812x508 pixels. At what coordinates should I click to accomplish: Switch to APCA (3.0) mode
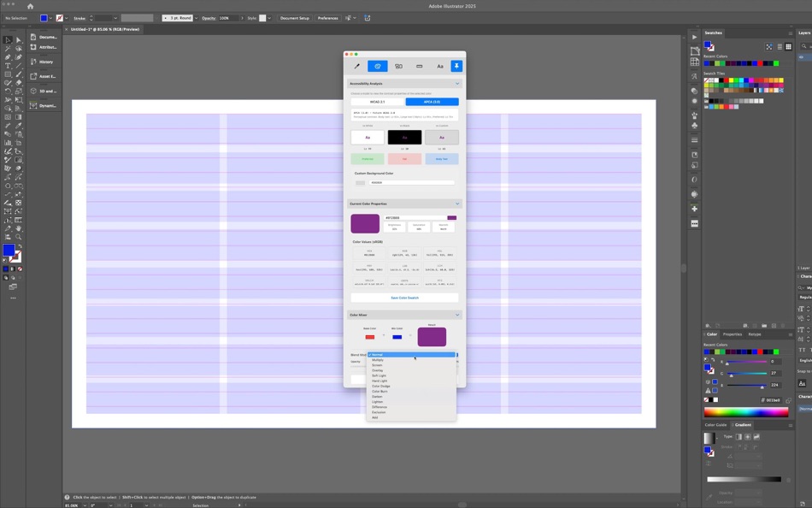pos(432,102)
